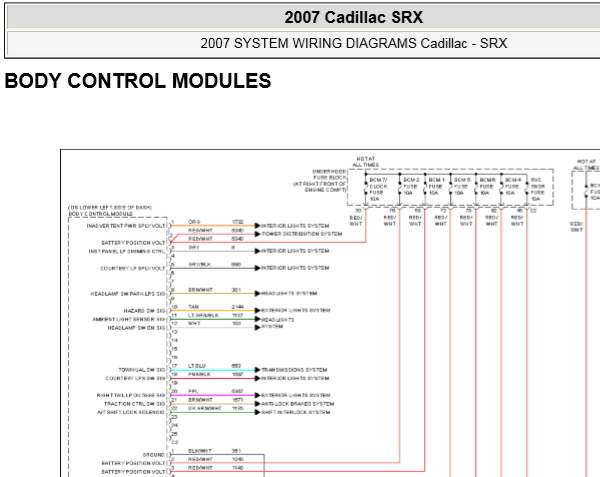
Task: Click the "BCM 7/ CLOCK FUSE 10A" label
Action: click(x=378, y=189)
